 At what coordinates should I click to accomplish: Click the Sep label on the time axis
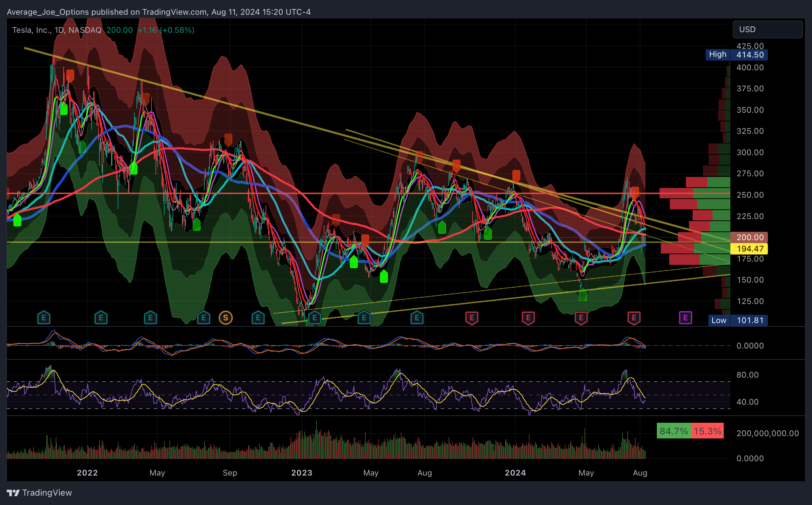230,473
